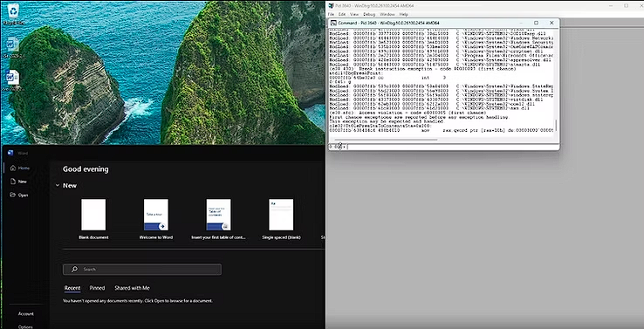This screenshot has width=644, height=329.
Task: Click the WinDbg app icon in title bar
Action: 331,6
